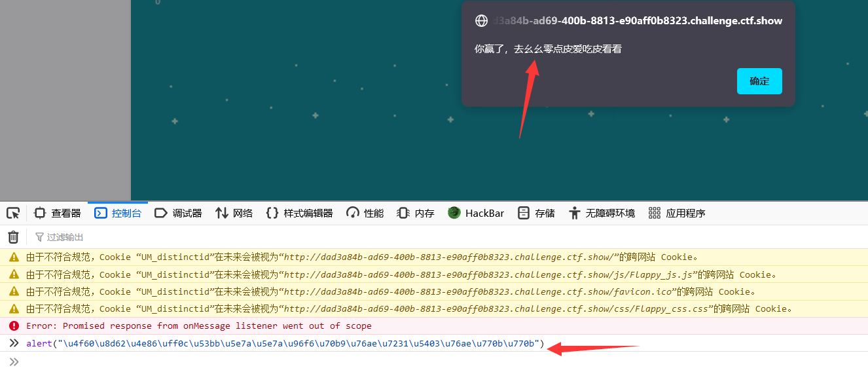Click the alert dialog domain title text

(638, 21)
